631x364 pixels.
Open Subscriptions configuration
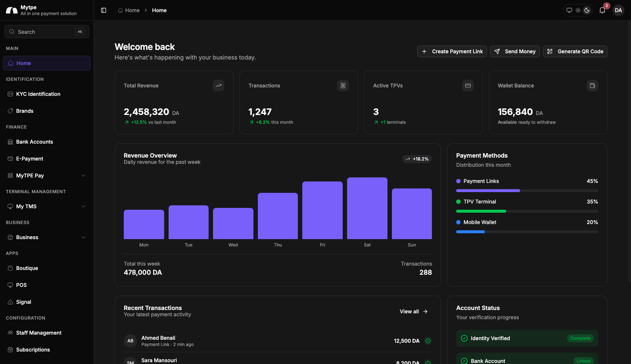[x=33, y=350]
